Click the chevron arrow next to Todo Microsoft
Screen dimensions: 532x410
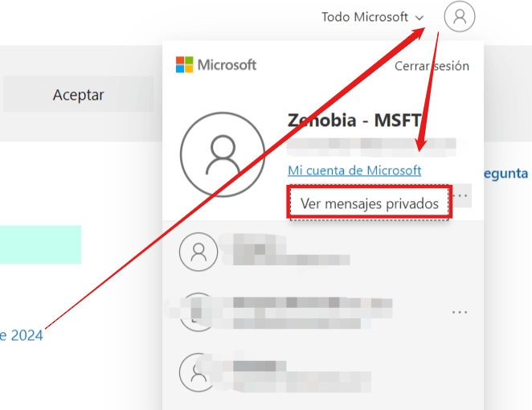coord(419,18)
